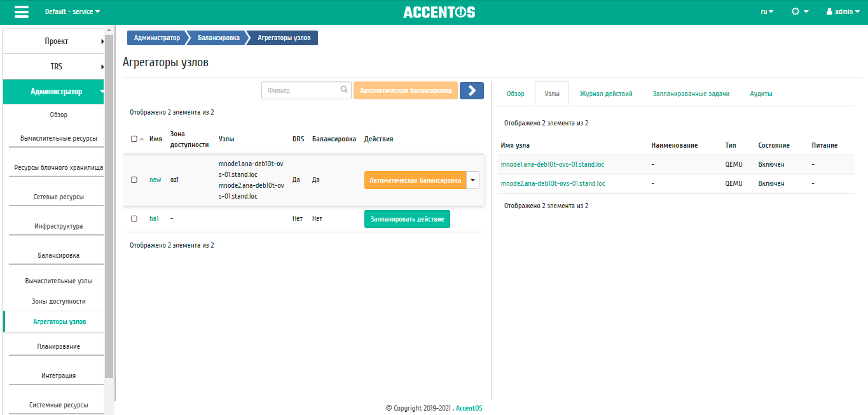Open Планирование in sidebar
This screenshot has width=868, height=415.
(x=59, y=346)
